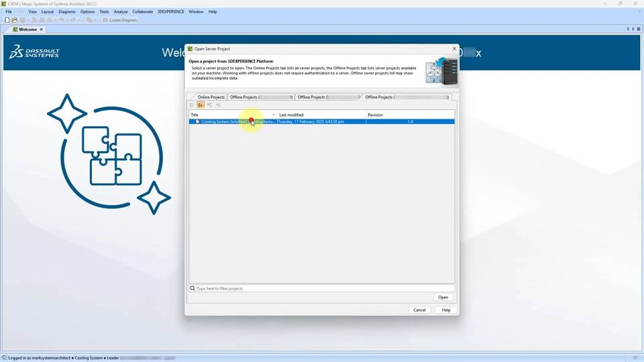Open the File menu

click(9, 11)
